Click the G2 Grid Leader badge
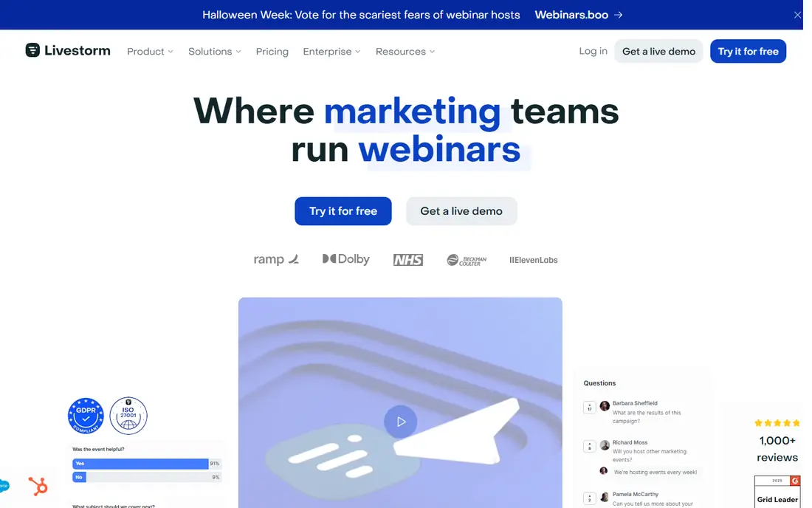This screenshot has height=508, width=812. (x=777, y=492)
